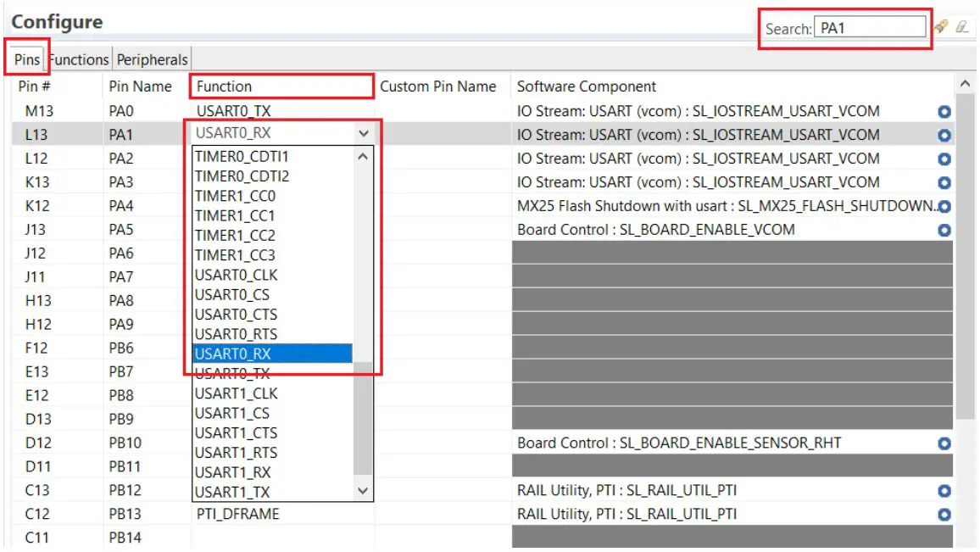Pick USART0_RTS in the function list
The height and width of the screenshot is (552, 980).
(x=272, y=334)
